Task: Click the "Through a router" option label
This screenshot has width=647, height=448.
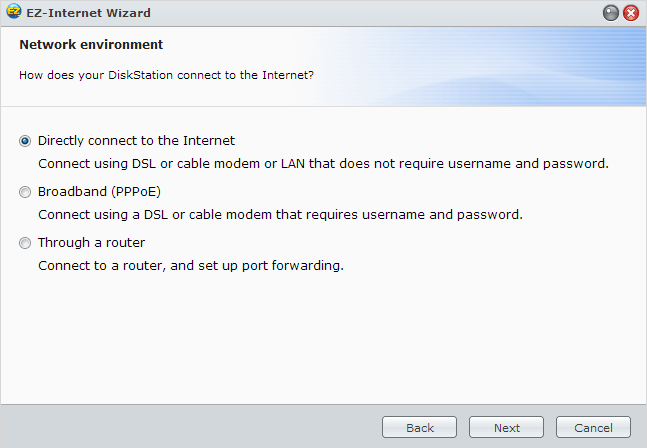Action: tap(91, 243)
